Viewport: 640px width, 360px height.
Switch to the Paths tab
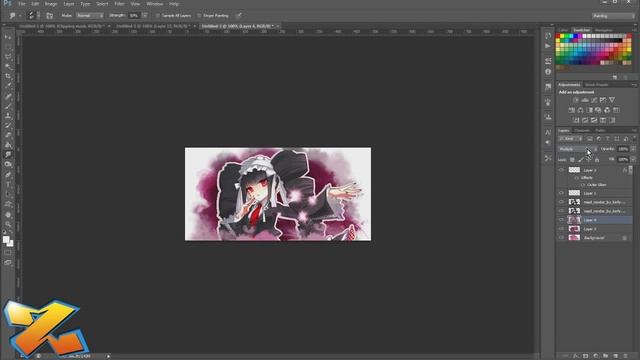pos(600,131)
